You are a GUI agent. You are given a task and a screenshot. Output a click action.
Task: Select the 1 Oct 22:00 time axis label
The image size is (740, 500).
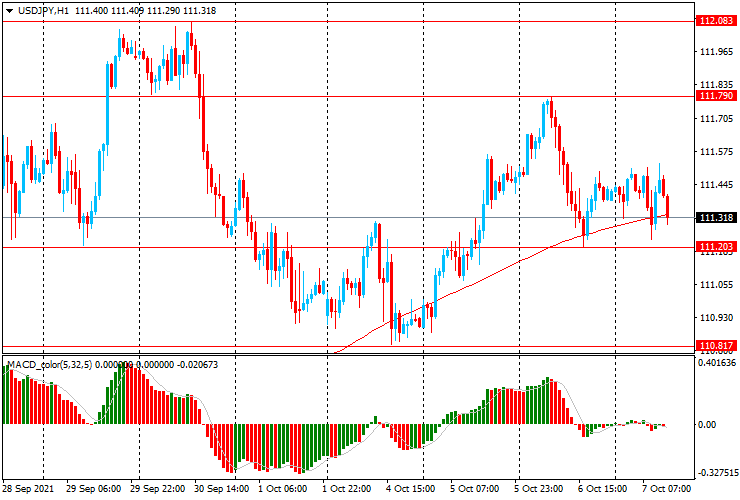click(346, 489)
